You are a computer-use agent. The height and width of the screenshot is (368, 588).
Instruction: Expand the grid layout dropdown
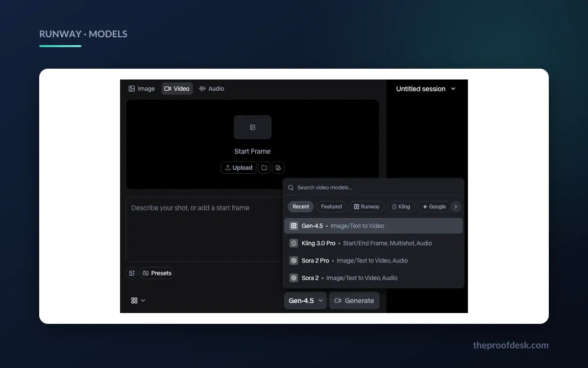138,301
